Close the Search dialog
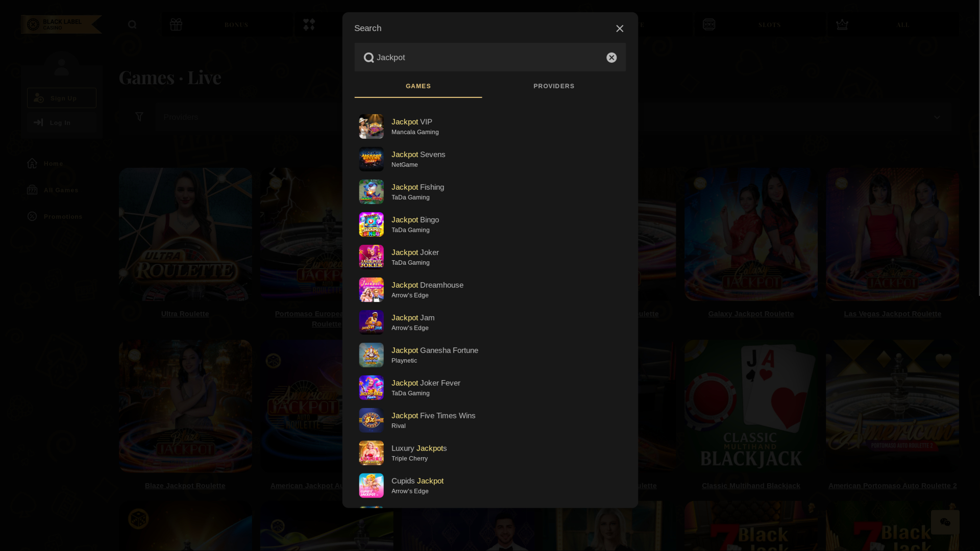 620,29
